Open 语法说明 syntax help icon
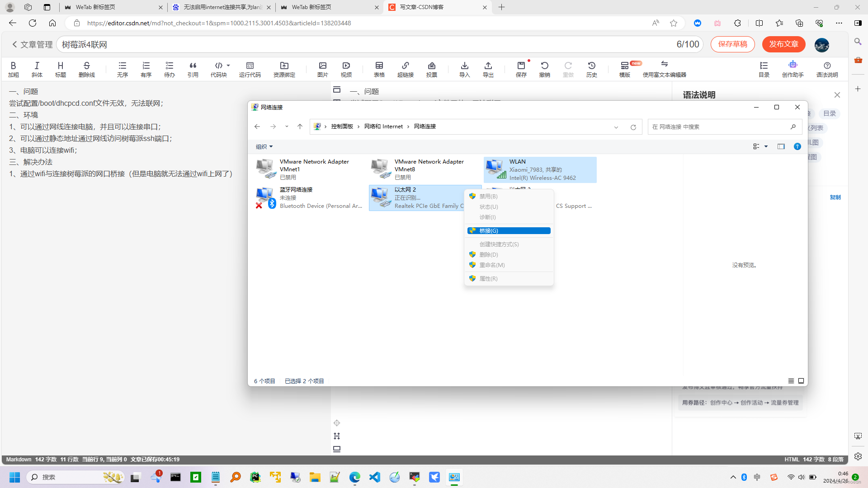This screenshot has width=868, height=488. (x=827, y=69)
